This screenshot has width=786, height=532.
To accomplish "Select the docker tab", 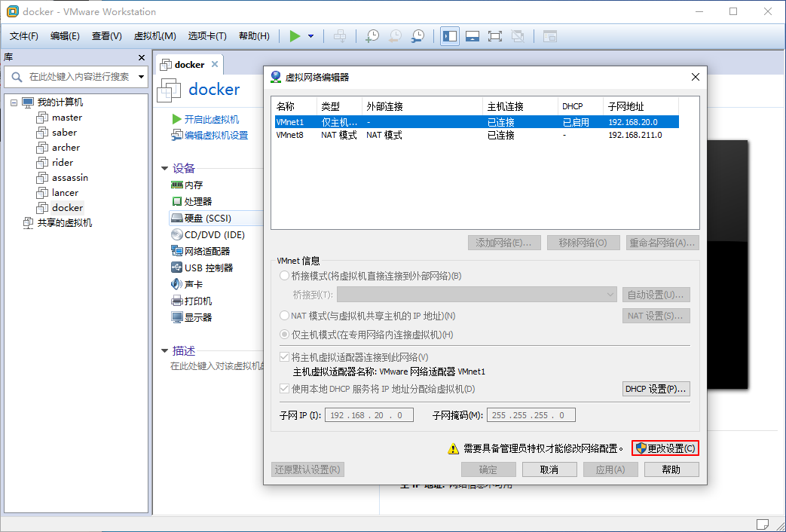I will (189, 65).
